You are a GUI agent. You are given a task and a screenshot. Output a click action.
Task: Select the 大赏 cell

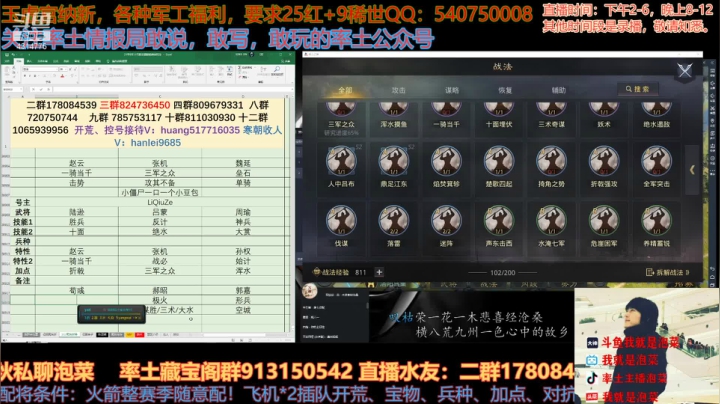(x=243, y=232)
